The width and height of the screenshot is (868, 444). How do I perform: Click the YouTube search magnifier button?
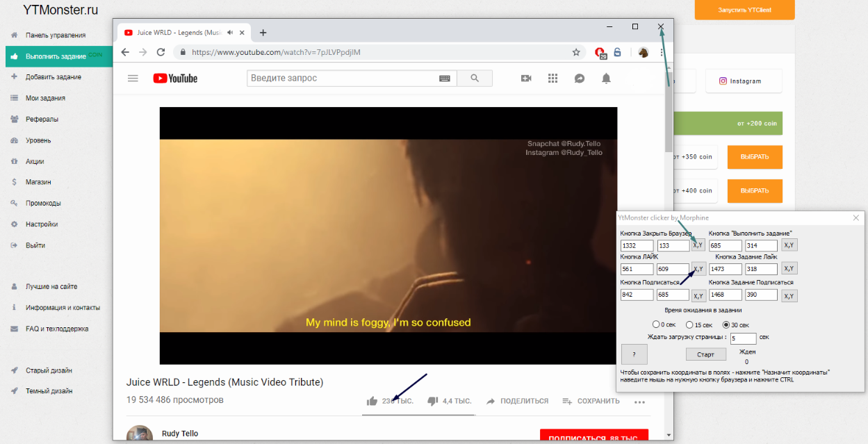tap(475, 79)
